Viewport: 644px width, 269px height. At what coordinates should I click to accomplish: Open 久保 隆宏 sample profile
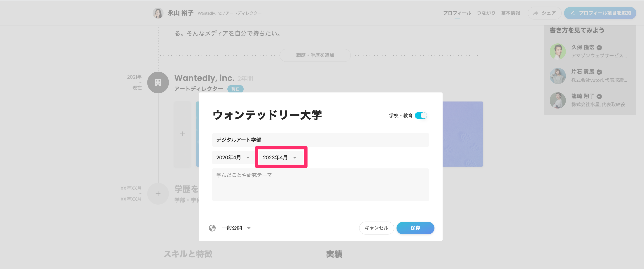tap(590, 51)
